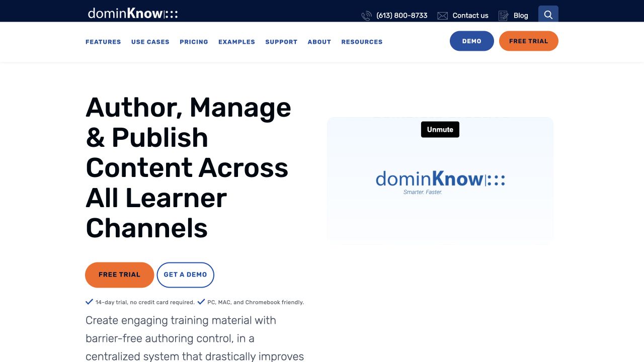Open the Examples menu
Screen dimensions: 644x362
click(x=236, y=42)
